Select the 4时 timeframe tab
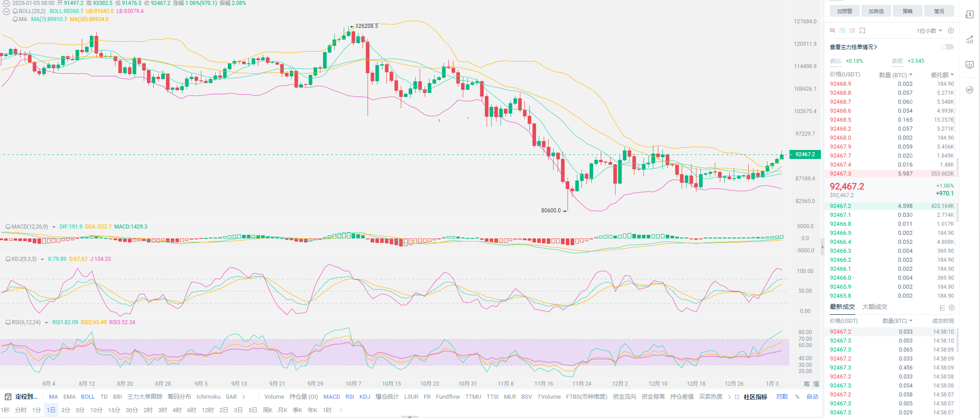The image size is (980, 418). 177,410
